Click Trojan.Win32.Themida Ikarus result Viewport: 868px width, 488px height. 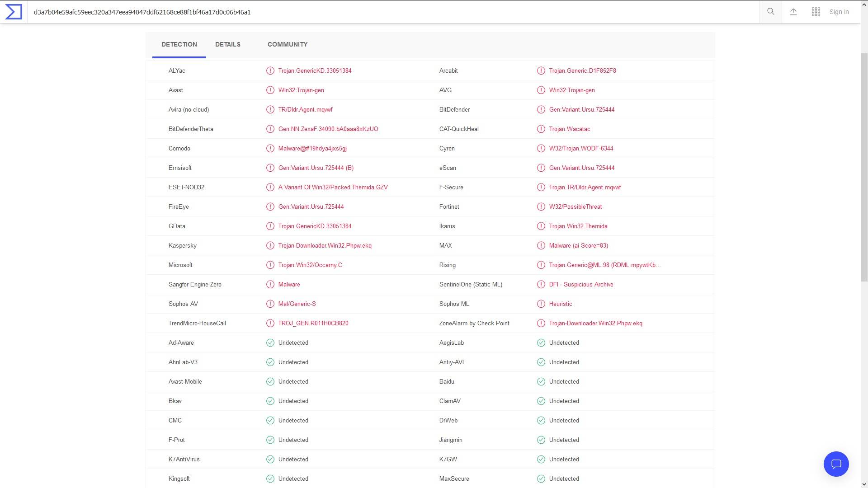[x=578, y=226]
